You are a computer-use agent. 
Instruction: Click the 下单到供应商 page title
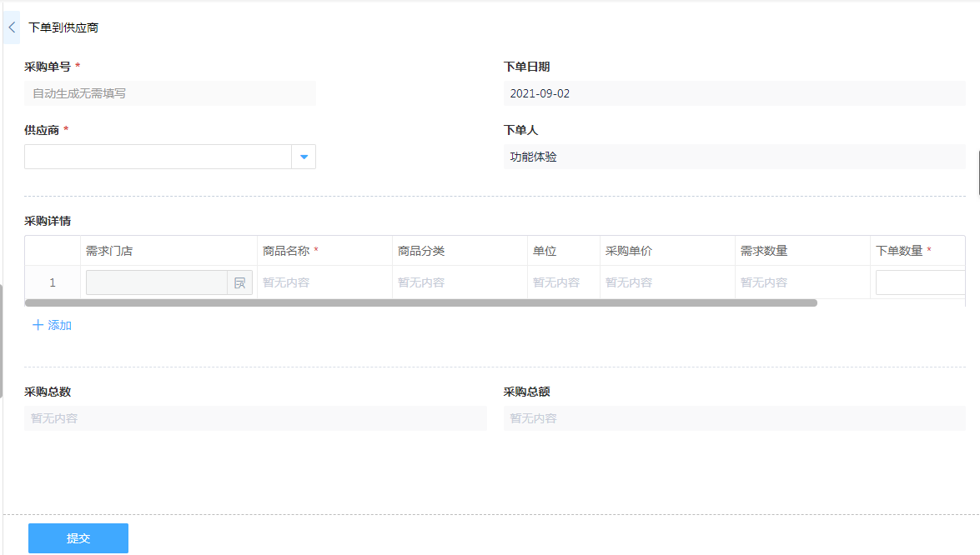click(63, 27)
